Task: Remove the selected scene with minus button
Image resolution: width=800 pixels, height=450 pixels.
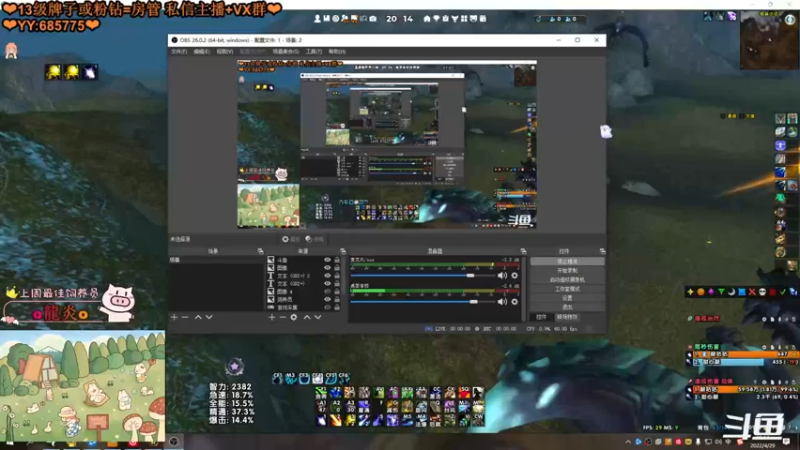Action: [x=185, y=317]
